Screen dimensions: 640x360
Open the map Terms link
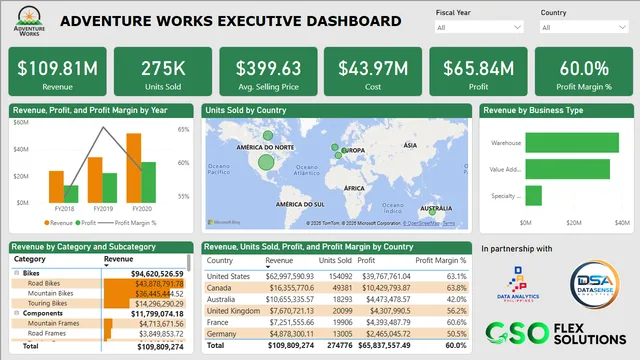click(449, 223)
